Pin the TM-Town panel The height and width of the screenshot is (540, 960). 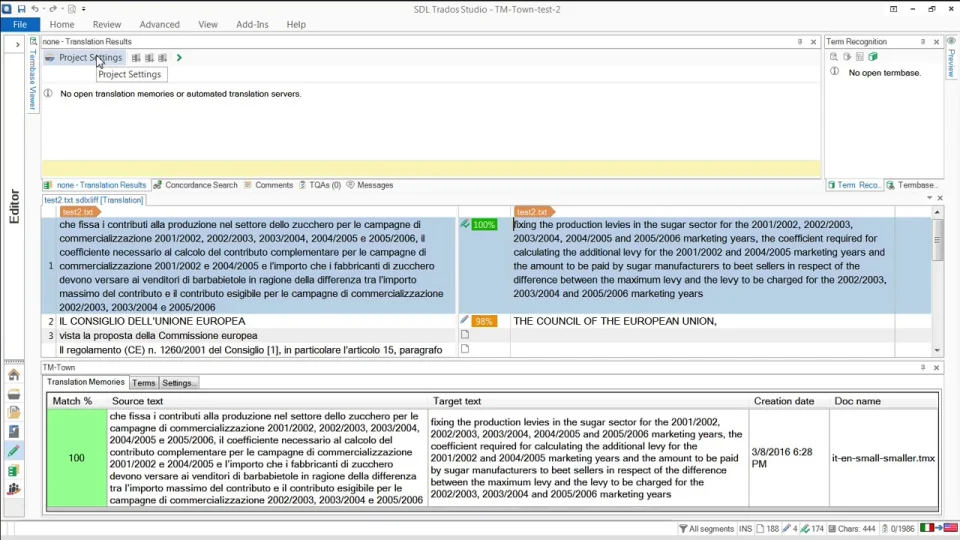(923, 367)
